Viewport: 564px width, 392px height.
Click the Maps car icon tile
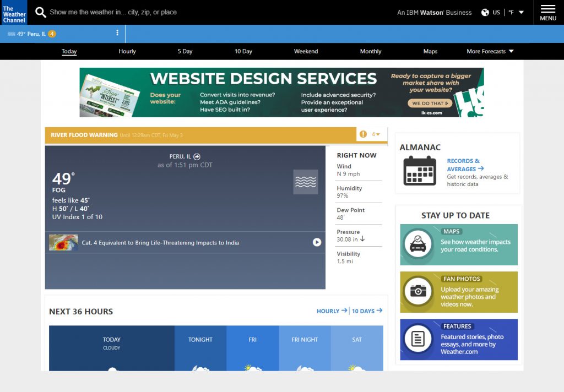click(418, 244)
